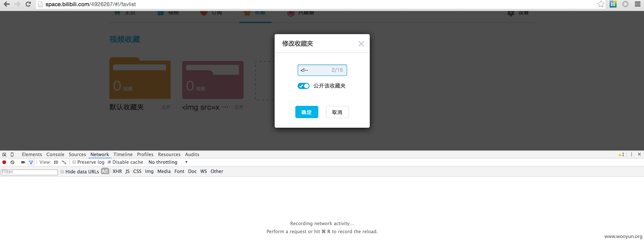644x242 pixels.
Task: Bookmark the page with the star icon
Action: pos(601,4)
